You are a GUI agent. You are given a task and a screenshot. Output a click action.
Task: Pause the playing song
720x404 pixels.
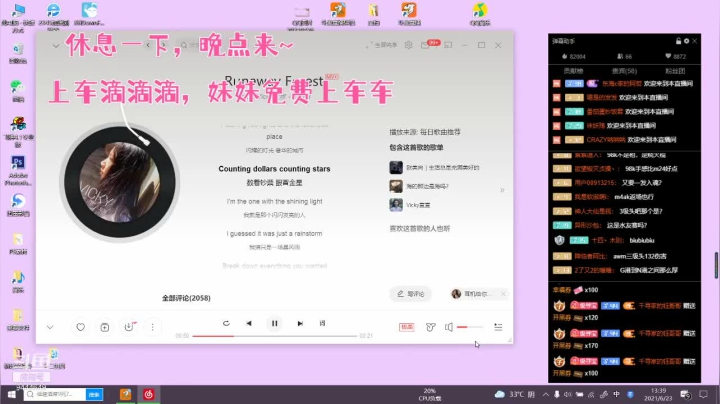coord(275,323)
